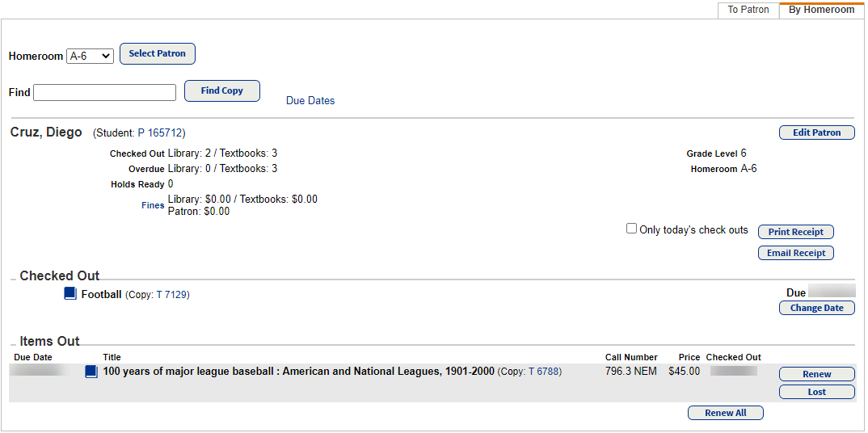The width and height of the screenshot is (868, 433).
Task: Click the book icon beside Football
Action: coord(70,294)
